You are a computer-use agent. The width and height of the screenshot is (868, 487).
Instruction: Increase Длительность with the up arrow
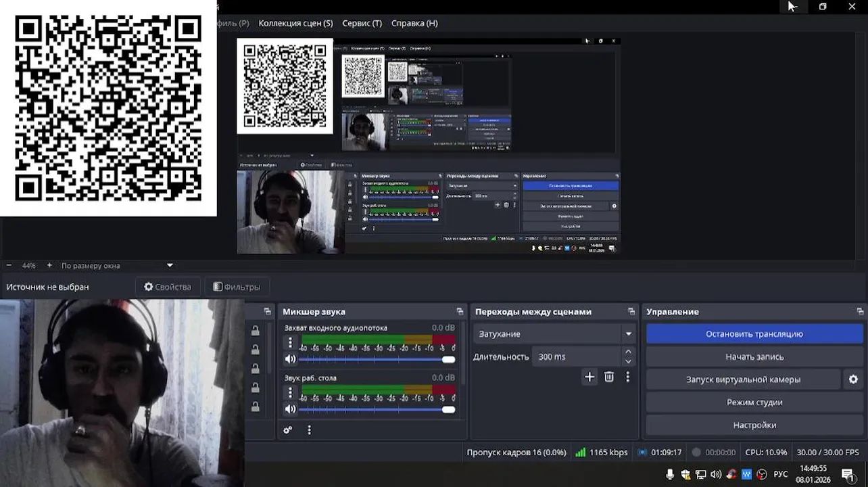(x=629, y=352)
